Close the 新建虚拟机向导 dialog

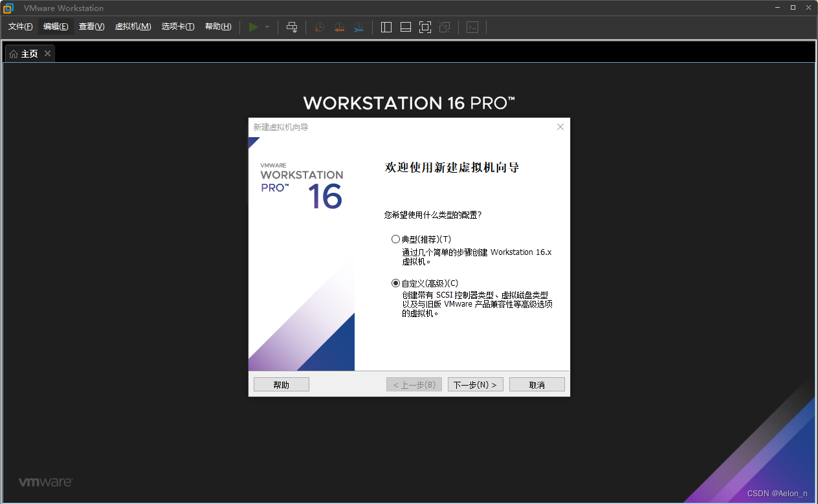point(560,127)
